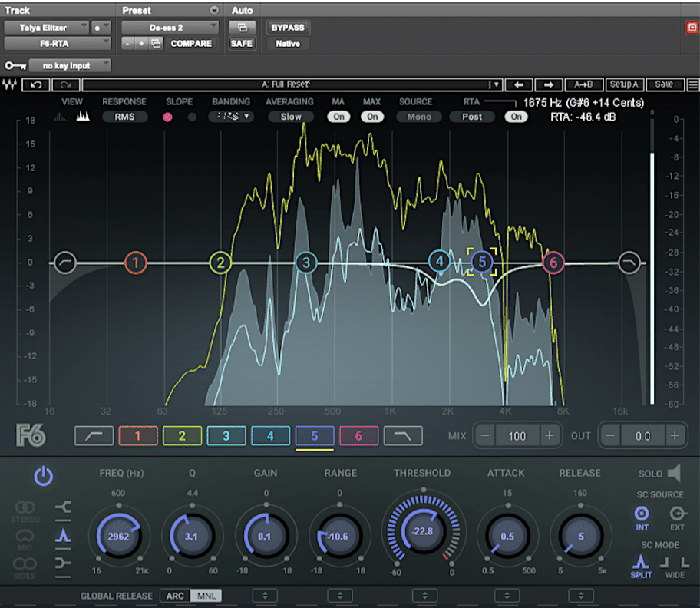Select the thin-line spectrum view icon
The width and height of the screenshot is (700, 608).
(61, 117)
